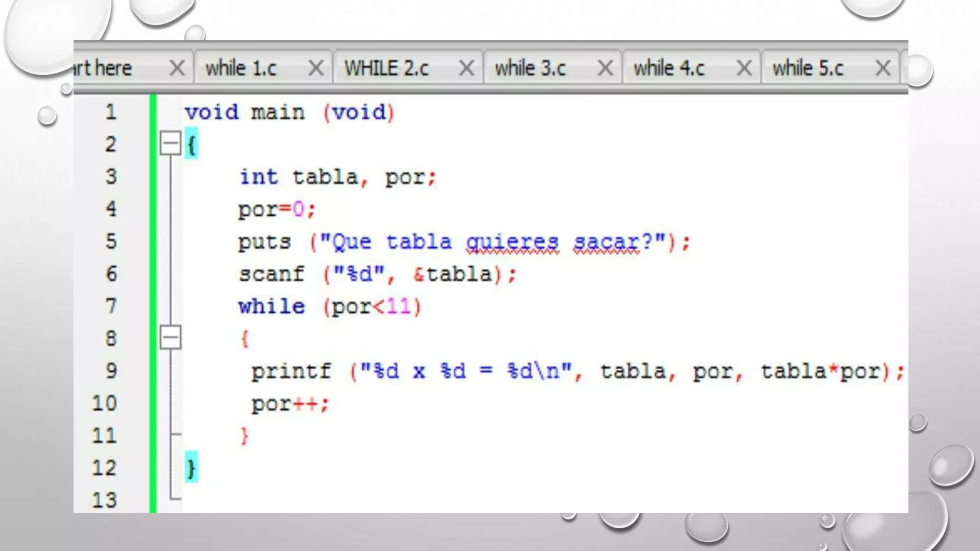The height and width of the screenshot is (551, 980).
Task: Select the 'while 3.c' tab
Action: (530, 68)
